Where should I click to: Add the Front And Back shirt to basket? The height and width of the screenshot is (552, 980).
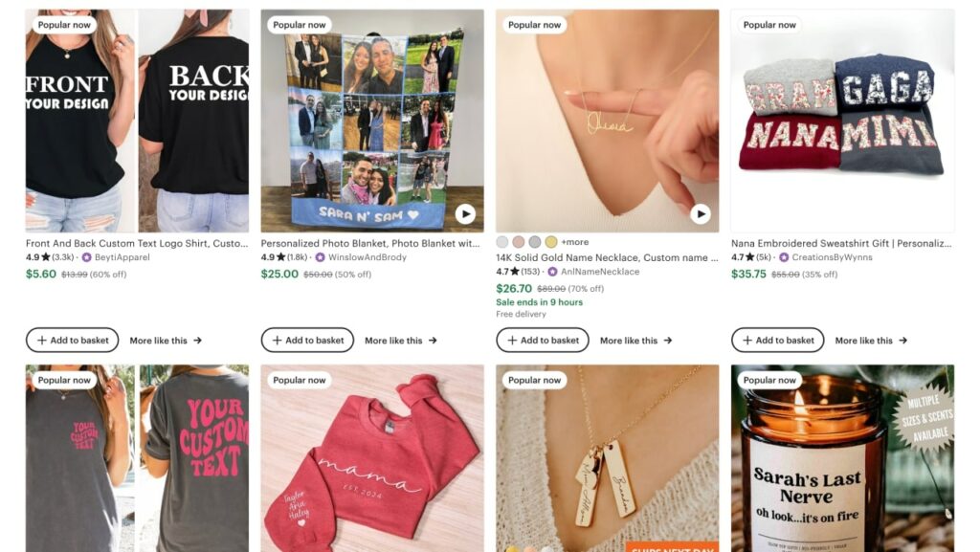click(x=72, y=340)
